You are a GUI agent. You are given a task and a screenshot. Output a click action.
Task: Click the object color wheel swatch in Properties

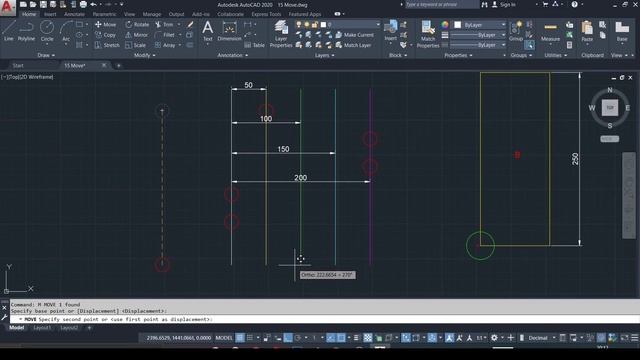pos(445,24)
